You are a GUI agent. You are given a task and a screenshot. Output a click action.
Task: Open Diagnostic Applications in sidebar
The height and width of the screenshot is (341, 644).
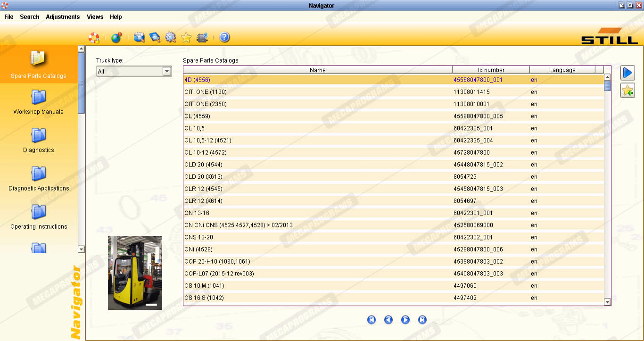click(39, 179)
